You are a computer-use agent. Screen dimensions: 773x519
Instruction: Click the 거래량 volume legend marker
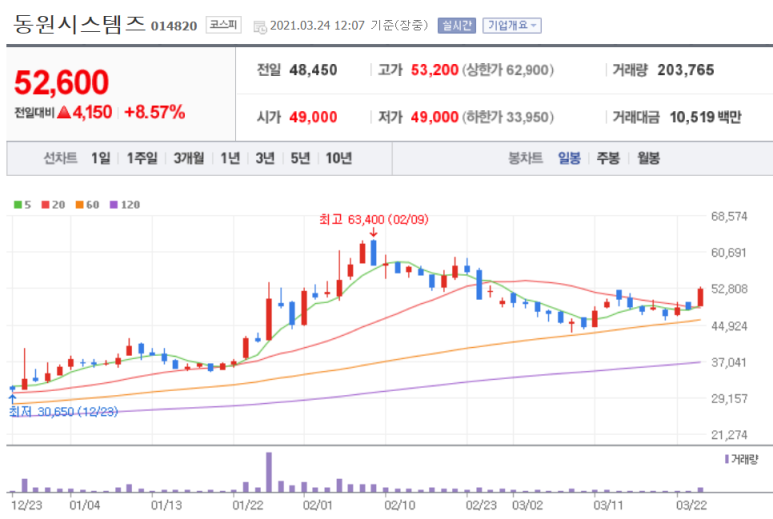[x=727, y=459]
